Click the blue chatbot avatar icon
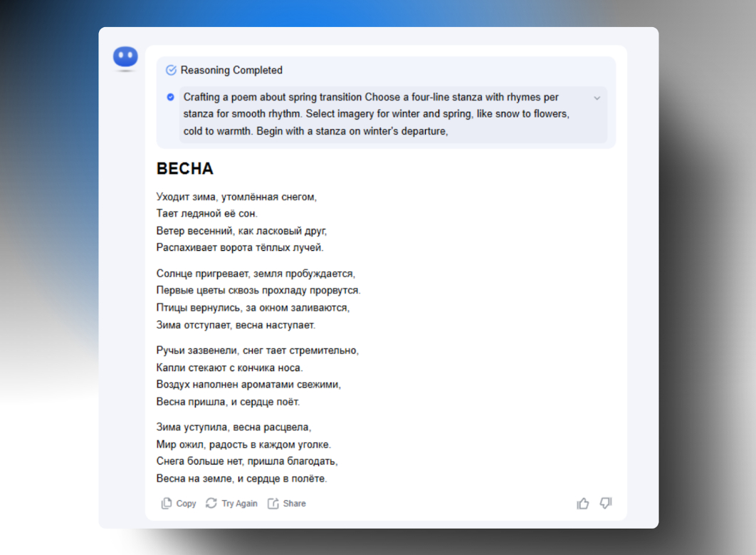The image size is (756, 555). click(x=125, y=58)
